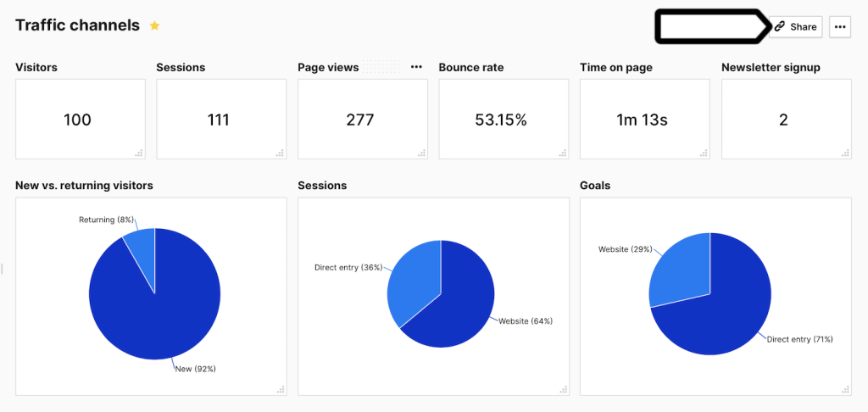Select the Website (29%) label in Goals

tap(626, 250)
